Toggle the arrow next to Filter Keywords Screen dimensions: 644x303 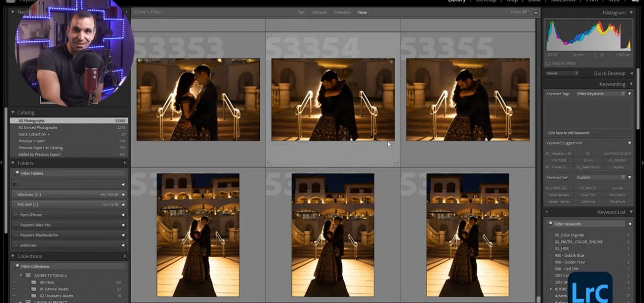pos(630,224)
